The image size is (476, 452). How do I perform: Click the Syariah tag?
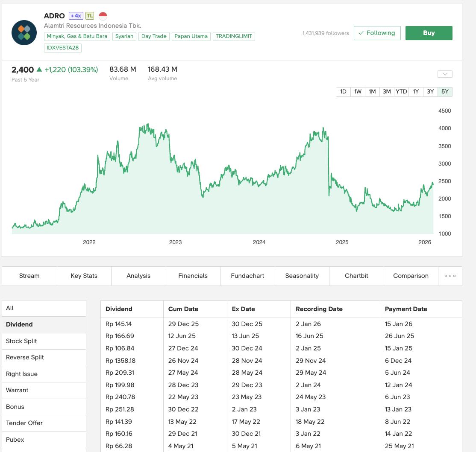pos(124,36)
